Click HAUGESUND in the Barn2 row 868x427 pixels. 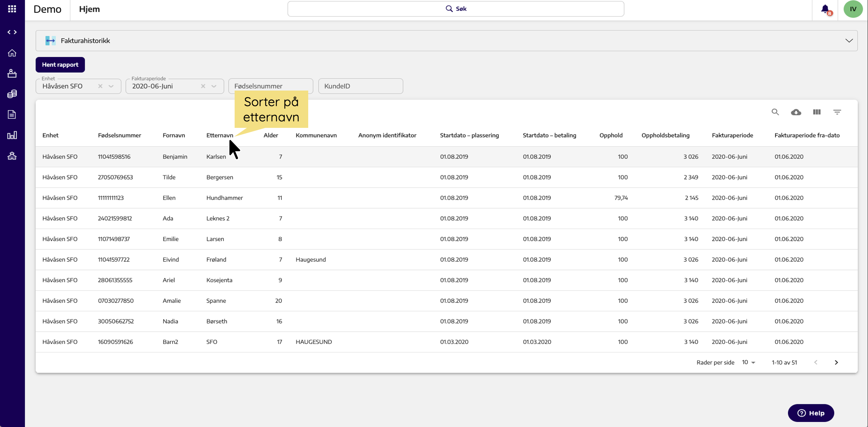point(314,342)
